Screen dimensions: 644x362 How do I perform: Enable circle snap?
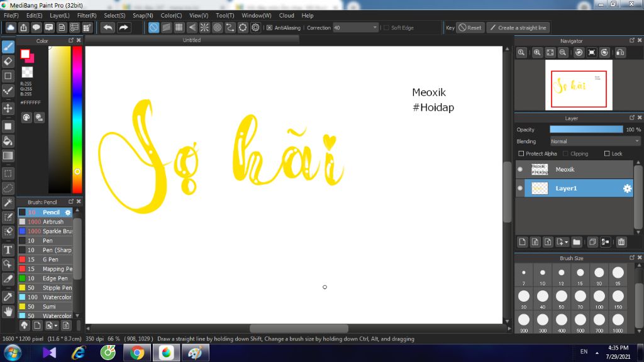[217, 28]
